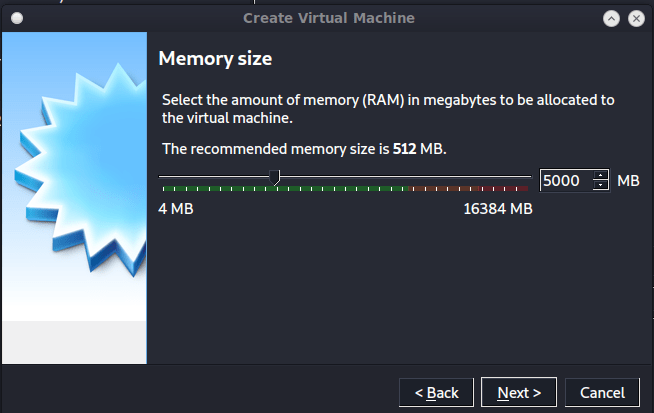Click the MB unit label beside the spinbox
The width and height of the screenshot is (654, 413).
[628, 181]
